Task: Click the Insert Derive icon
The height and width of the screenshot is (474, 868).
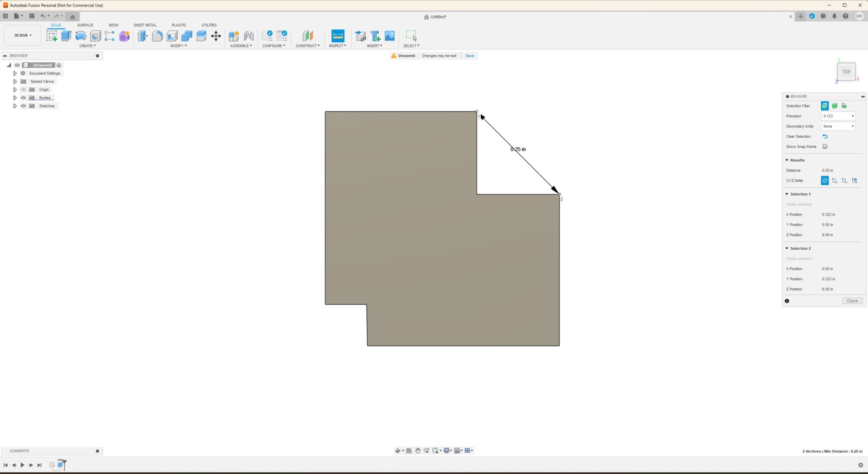Action: [x=361, y=36]
